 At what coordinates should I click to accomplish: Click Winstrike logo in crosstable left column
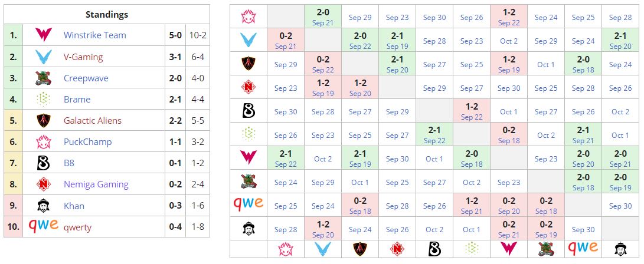click(x=249, y=159)
